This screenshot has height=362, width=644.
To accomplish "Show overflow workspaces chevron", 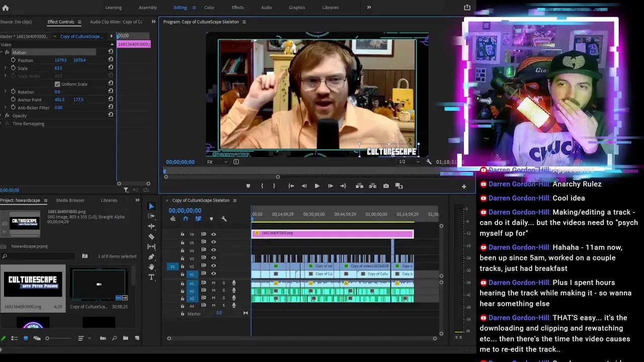I will tap(369, 8).
